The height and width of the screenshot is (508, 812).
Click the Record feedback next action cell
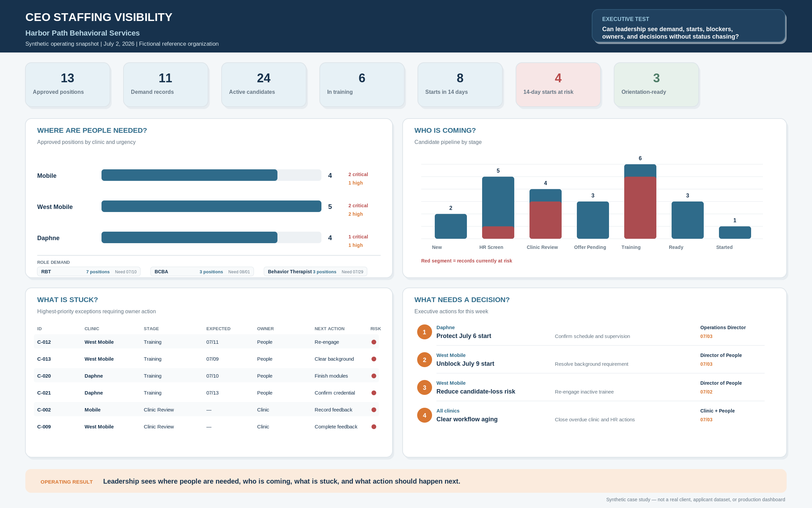click(333, 410)
